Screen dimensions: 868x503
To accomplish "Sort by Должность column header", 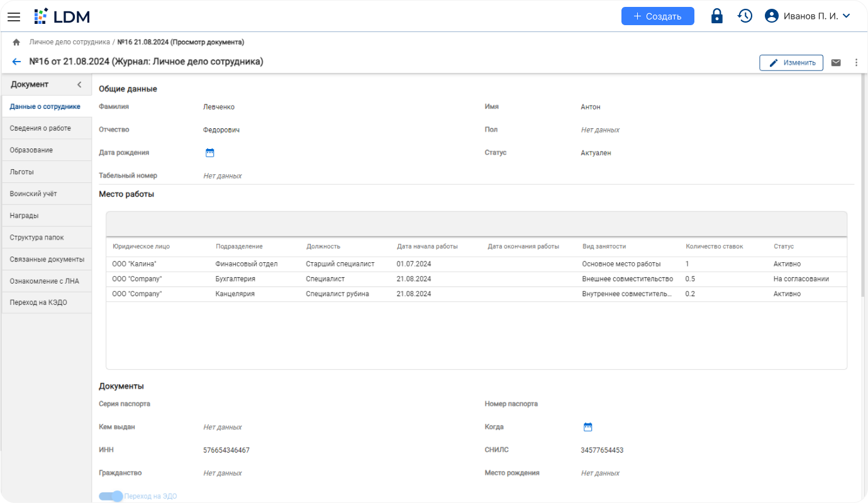I will tap(323, 246).
